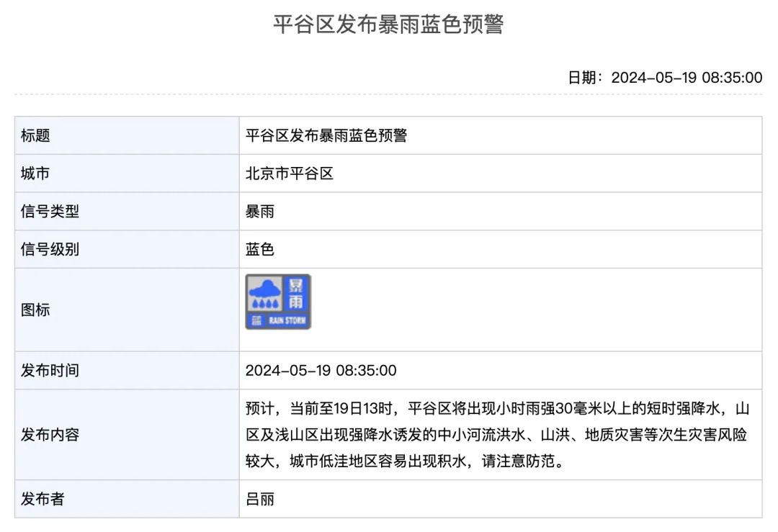Click the publisher name 吕丽
This screenshot has width=778, height=532.
260,499
